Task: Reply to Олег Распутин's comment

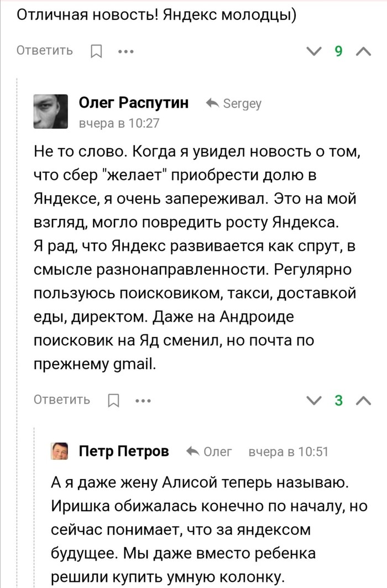Action: [x=61, y=400]
